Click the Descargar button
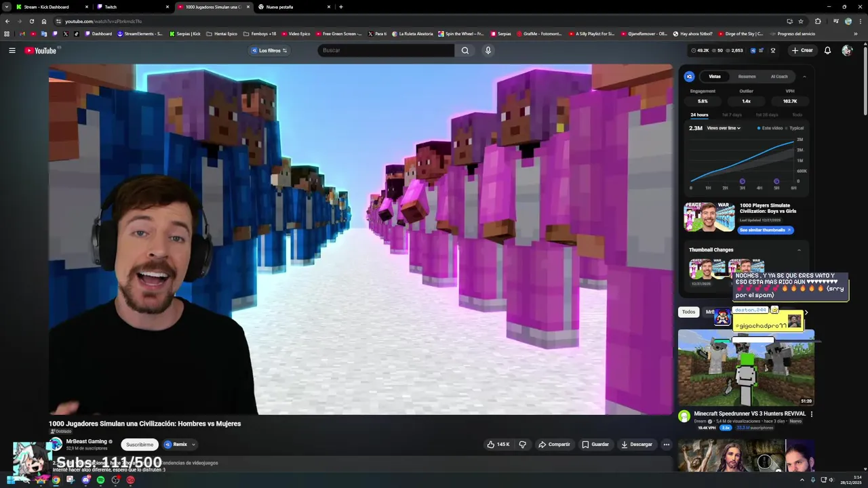This screenshot has width=868, height=488. point(637,445)
